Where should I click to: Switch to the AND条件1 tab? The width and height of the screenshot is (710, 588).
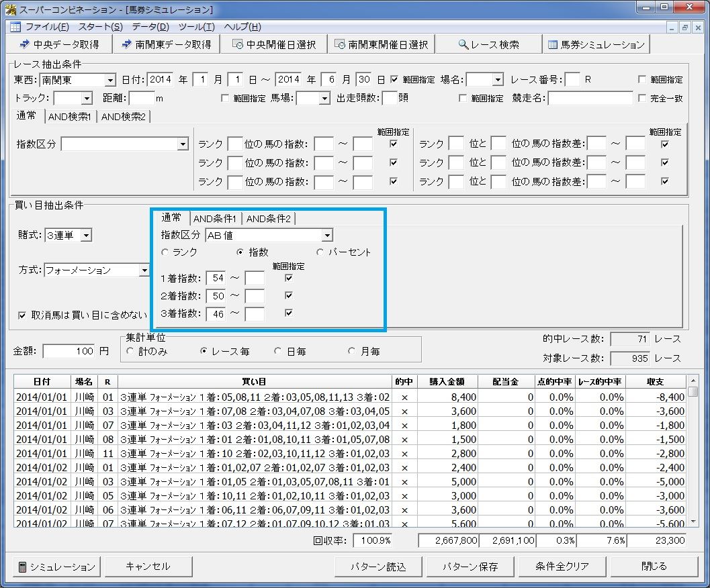[215, 219]
